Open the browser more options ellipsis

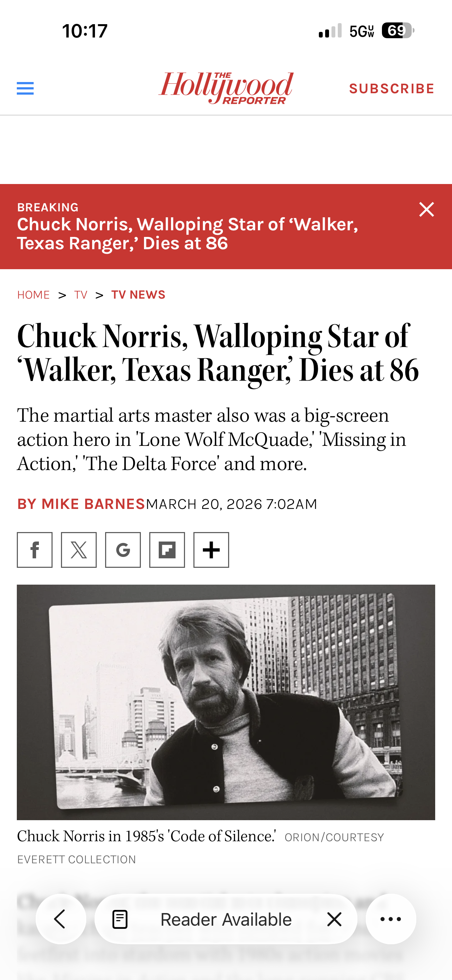(x=391, y=919)
